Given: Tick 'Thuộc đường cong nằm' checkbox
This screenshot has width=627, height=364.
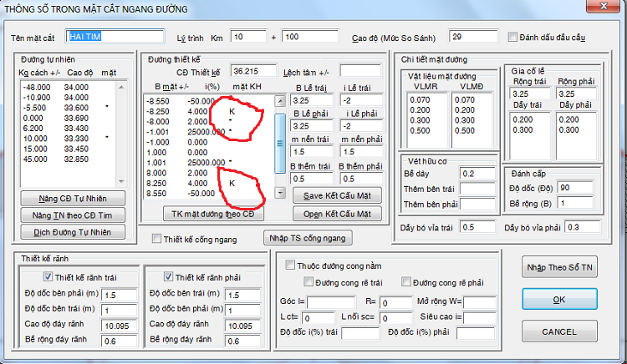Looking at the screenshot, I should 290,265.
